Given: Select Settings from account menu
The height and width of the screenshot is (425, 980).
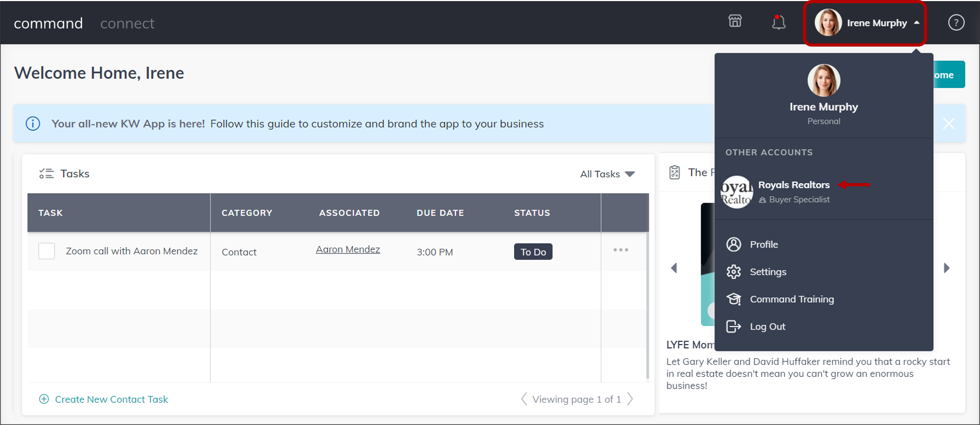Looking at the screenshot, I should coord(768,272).
